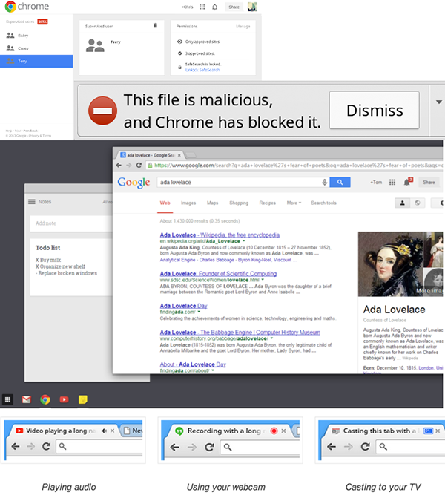Open the apps grid beside +Chris
Viewport: 445px width, 504px height.
[202, 7]
